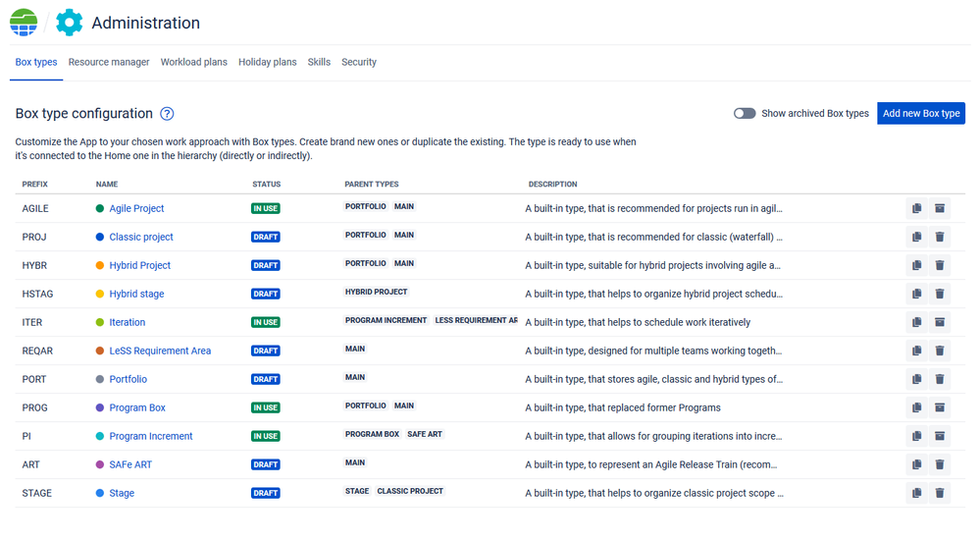980x541 pixels.
Task: Open the Stage box type link
Action: 122,493
